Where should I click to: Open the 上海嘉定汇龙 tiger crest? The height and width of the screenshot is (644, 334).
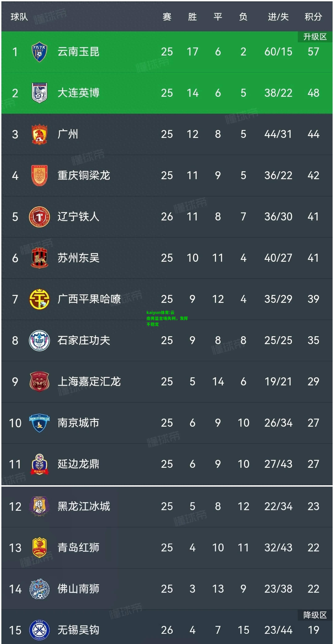pyautogui.click(x=39, y=382)
